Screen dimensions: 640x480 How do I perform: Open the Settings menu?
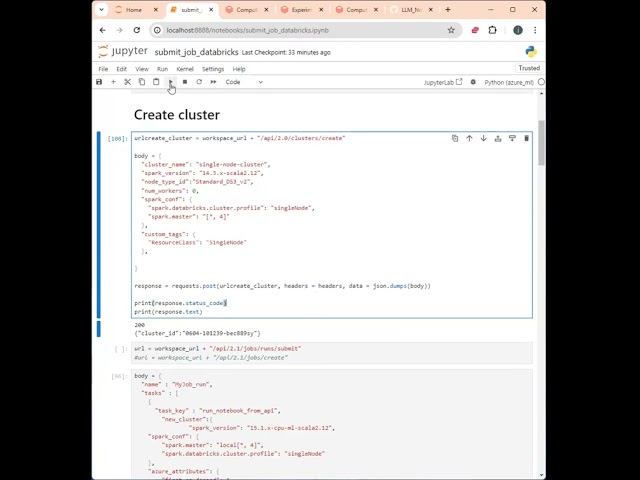213,69
